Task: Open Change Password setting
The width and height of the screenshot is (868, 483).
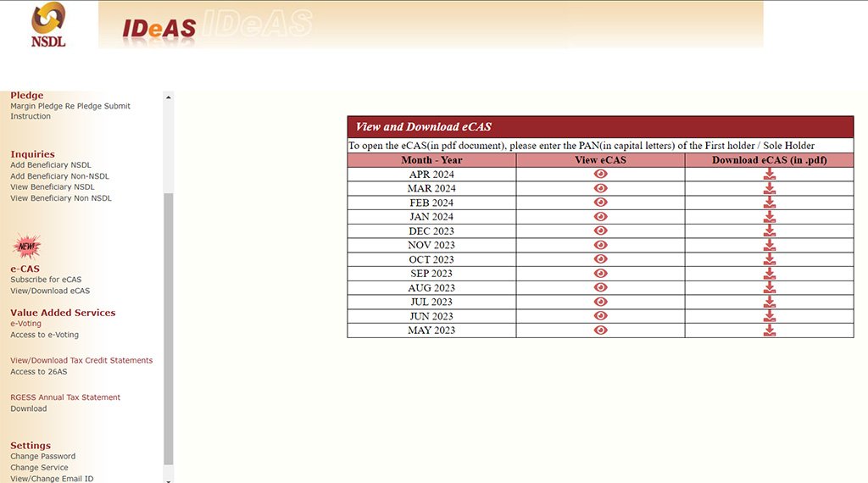Action: coord(42,457)
